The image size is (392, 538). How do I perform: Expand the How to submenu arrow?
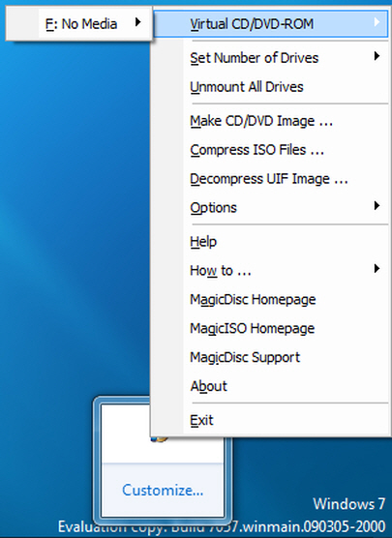(377, 268)
